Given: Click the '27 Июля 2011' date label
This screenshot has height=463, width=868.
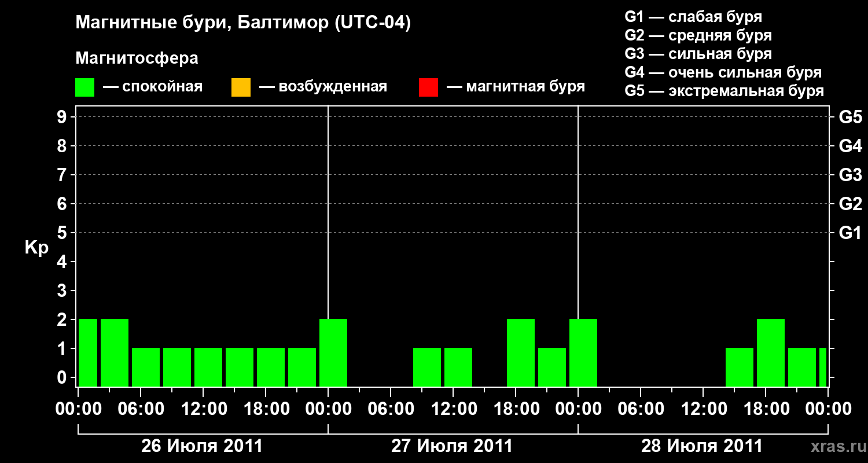Looking at the screenshot, I should (x=452, y=446).
